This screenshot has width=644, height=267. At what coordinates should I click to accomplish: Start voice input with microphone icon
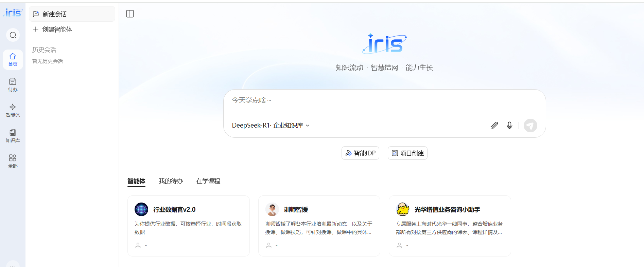pos(509,126)
